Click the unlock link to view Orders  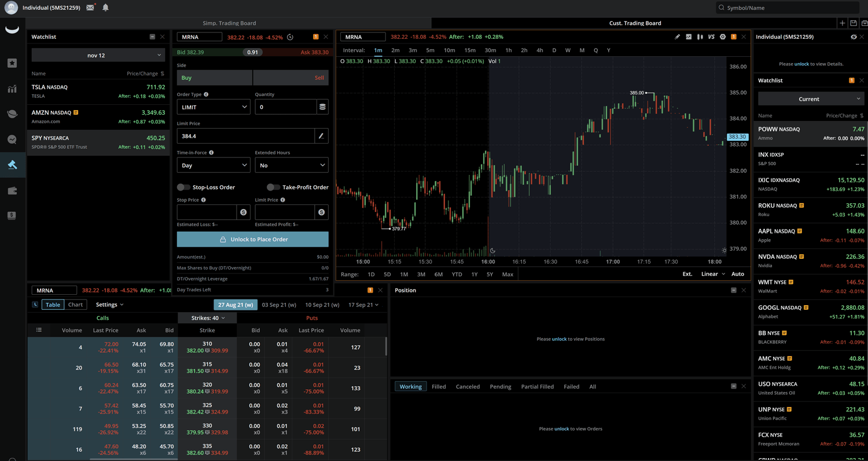561,429
